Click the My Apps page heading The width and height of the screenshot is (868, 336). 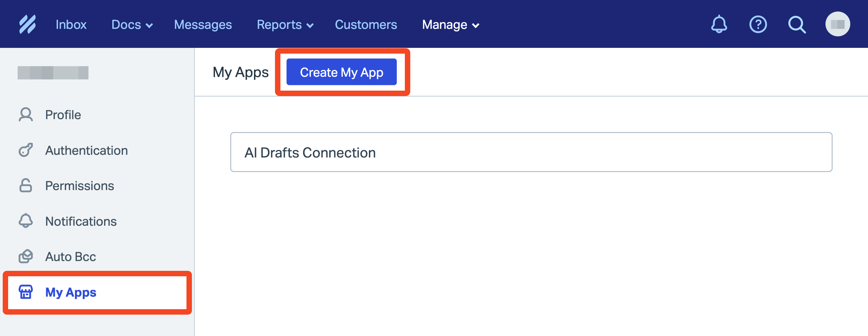pyautogui.click(x=240, y=72)
